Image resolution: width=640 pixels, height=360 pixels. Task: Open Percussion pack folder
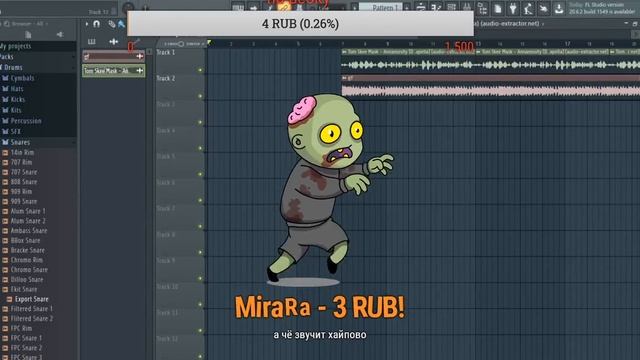click(26, 121)
